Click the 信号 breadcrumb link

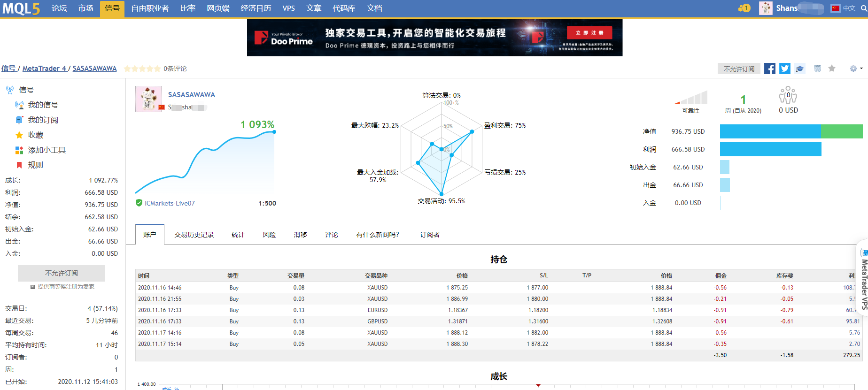[8, 69]
